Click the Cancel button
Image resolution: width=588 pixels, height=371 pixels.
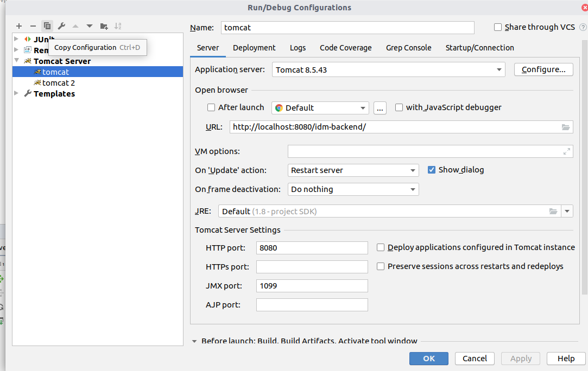[475, 359]
